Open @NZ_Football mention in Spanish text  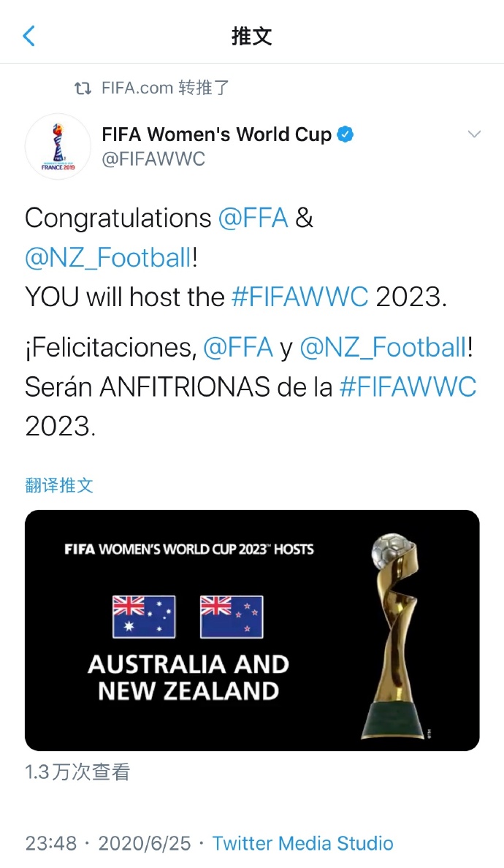383,348
